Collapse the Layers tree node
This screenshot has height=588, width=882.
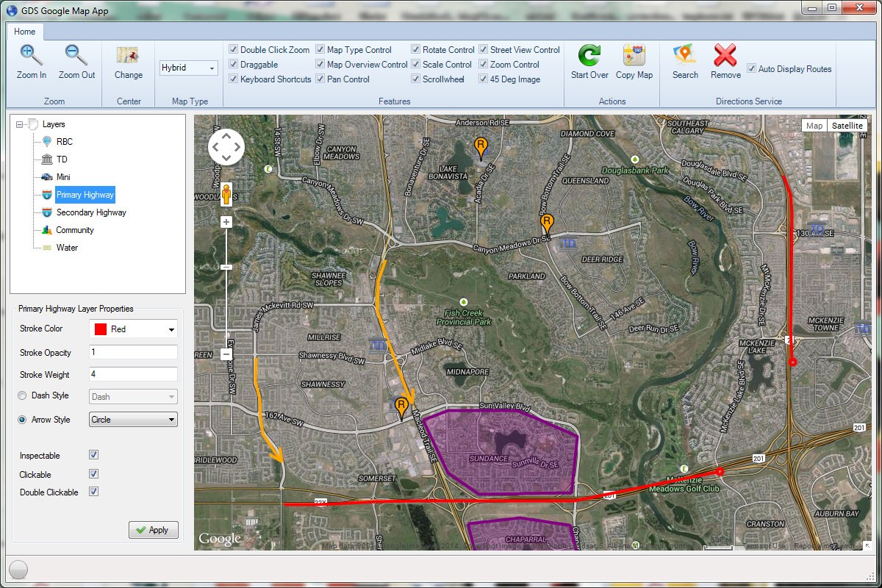pos(19,124)
